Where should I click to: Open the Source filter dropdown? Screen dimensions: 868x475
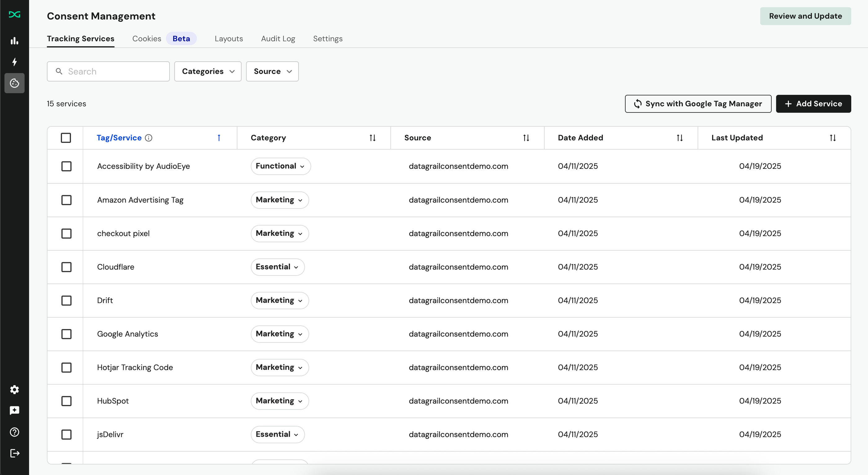point(272,71)
